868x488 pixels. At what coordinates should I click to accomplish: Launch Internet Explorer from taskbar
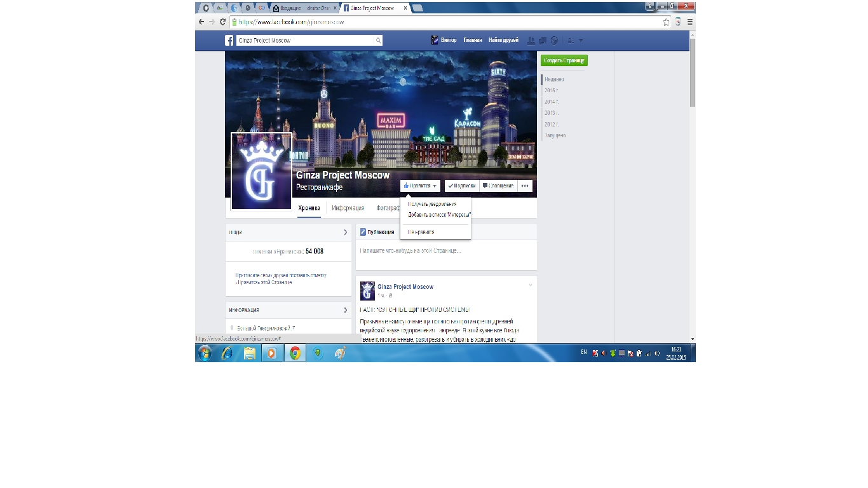[x=227, y=353]
